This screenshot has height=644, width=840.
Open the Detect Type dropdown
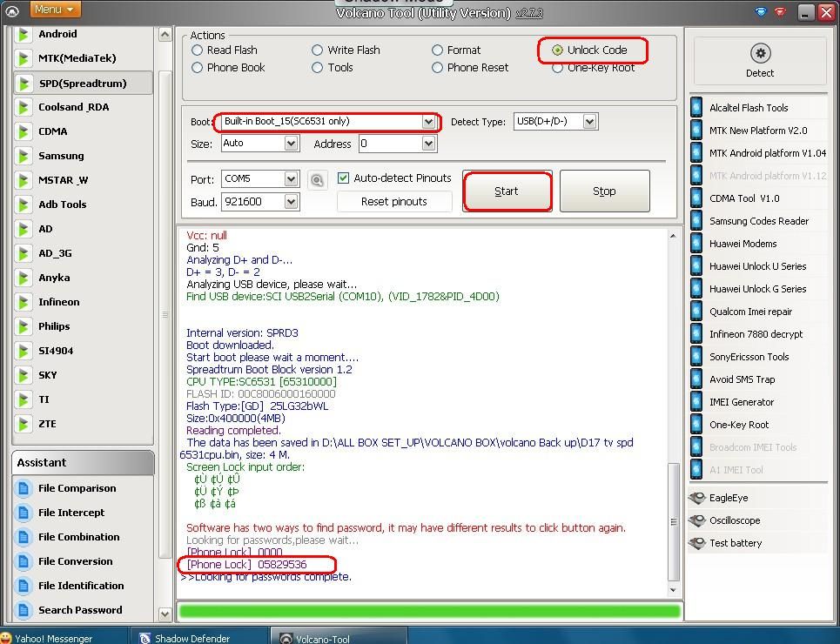[589, 122]
